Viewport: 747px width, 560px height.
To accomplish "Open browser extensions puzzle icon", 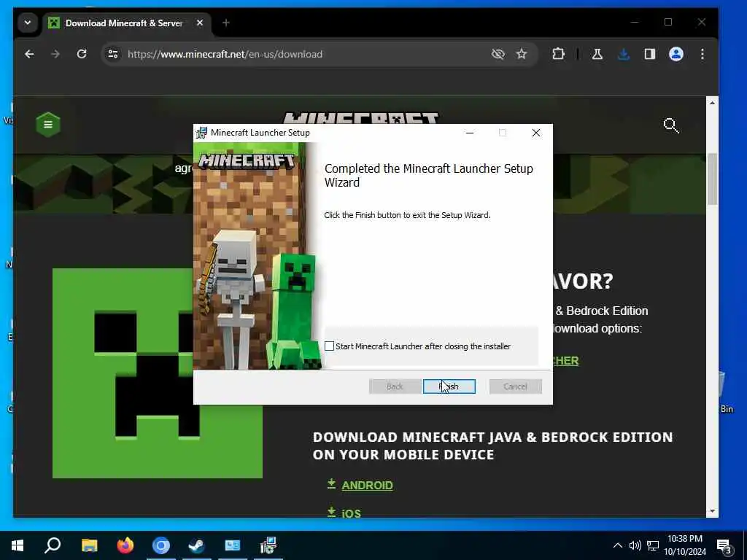I will 558,54.
